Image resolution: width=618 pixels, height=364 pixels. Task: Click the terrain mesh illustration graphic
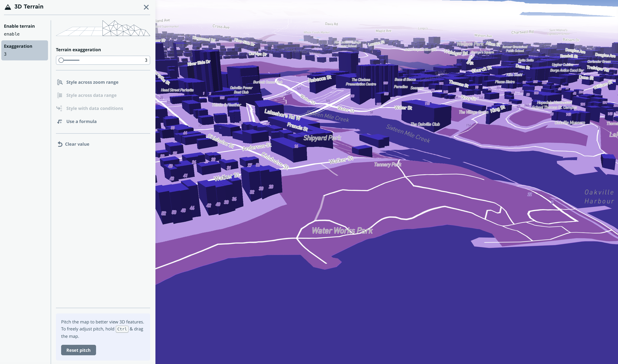tap(103, 28)
